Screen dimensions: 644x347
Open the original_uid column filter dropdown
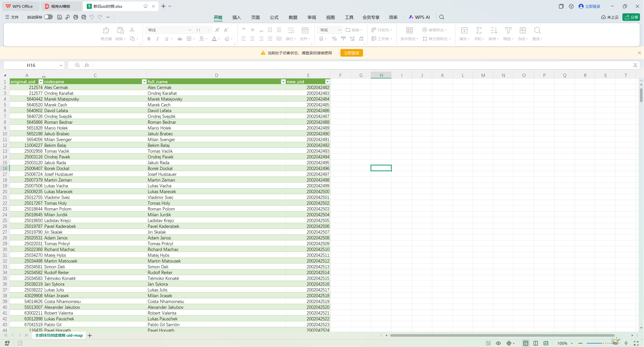point(41,81)
